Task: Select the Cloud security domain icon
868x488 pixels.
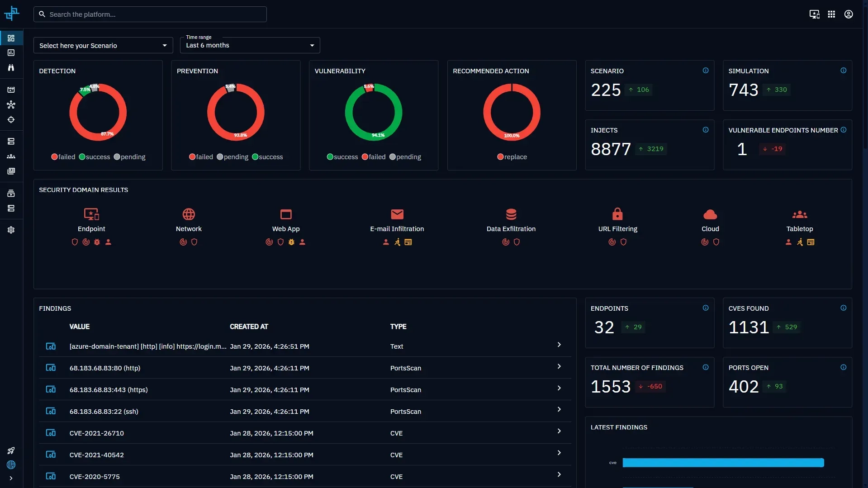Action: (x=710, y=214)
